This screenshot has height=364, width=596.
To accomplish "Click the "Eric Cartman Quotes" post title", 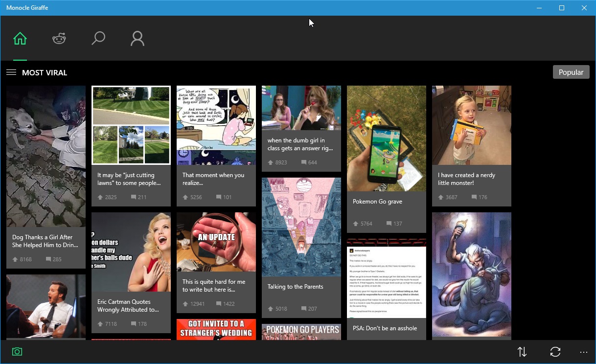I will [x=128, y=306].
